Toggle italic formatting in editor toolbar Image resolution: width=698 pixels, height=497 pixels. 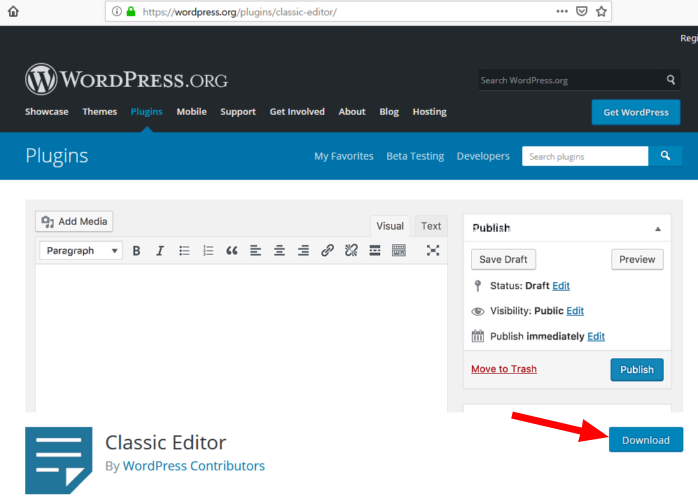160,251
